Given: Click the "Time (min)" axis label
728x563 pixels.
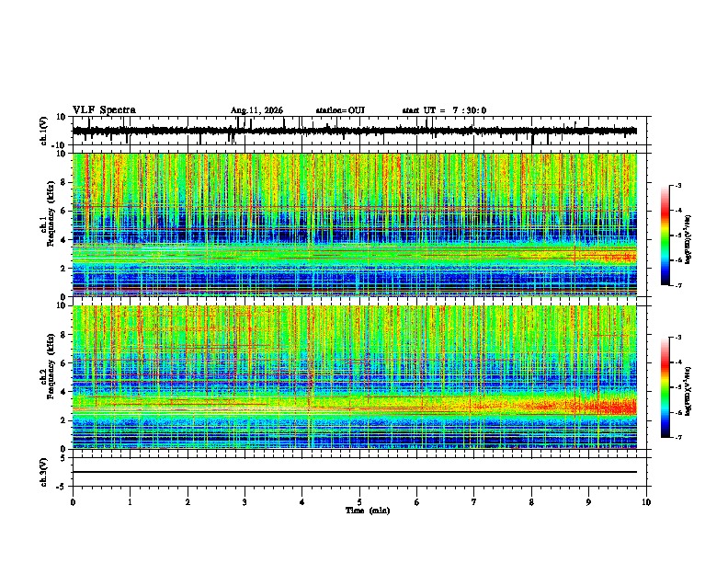Looking at the screenshot, I should 368,511.
